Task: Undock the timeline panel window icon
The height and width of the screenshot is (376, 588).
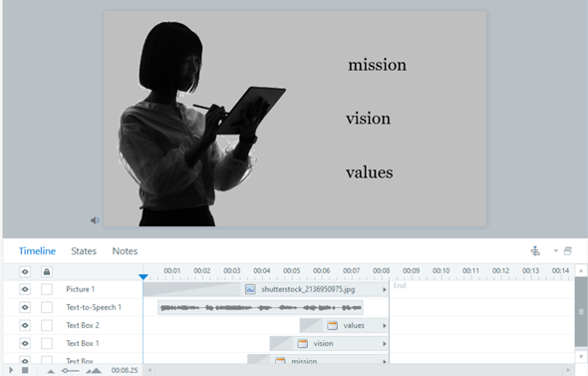Action: [x=568, y=250]
